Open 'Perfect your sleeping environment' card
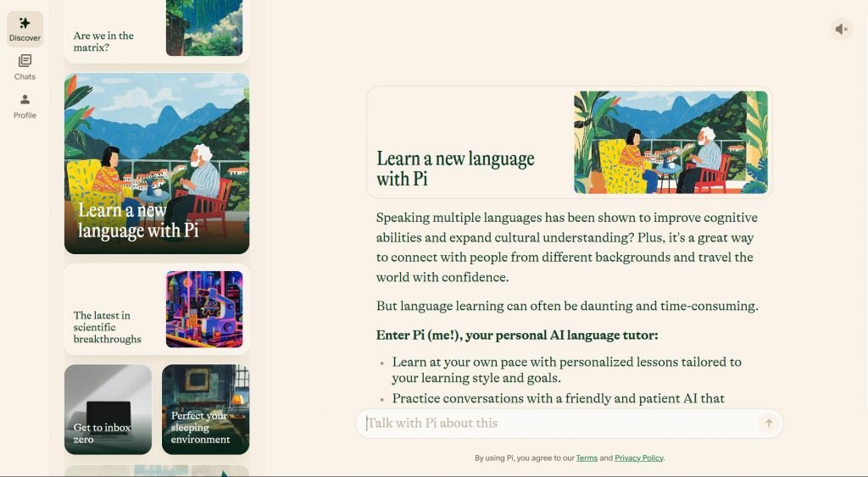 coord(205,409)
